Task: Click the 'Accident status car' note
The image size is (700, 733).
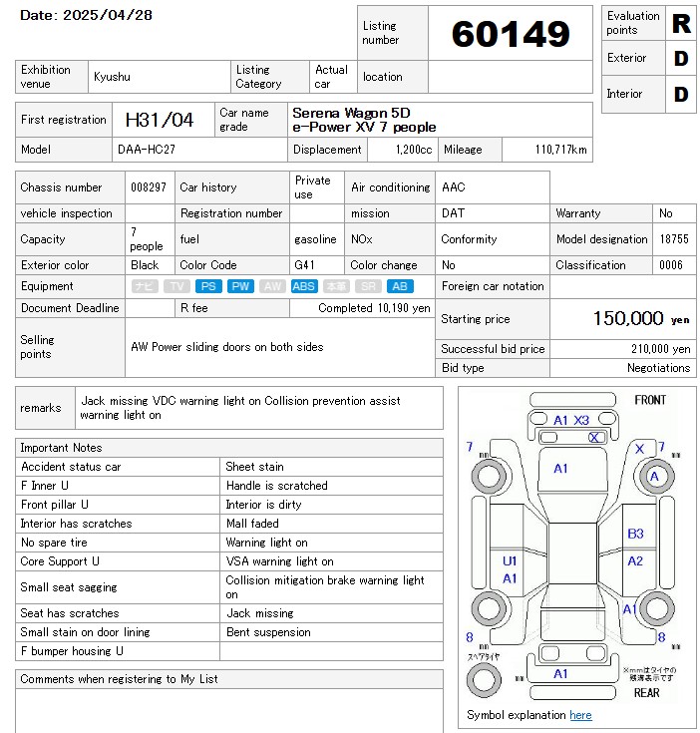Action: click(x=71, y=467)
